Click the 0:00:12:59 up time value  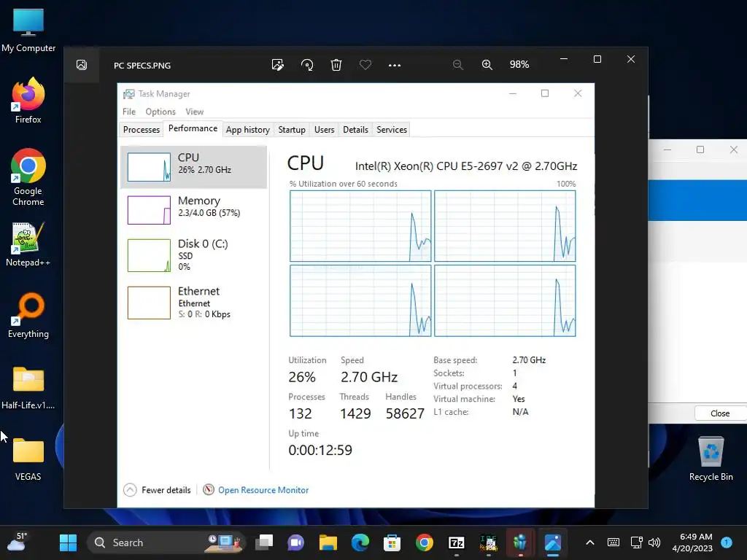pos(320,450)
